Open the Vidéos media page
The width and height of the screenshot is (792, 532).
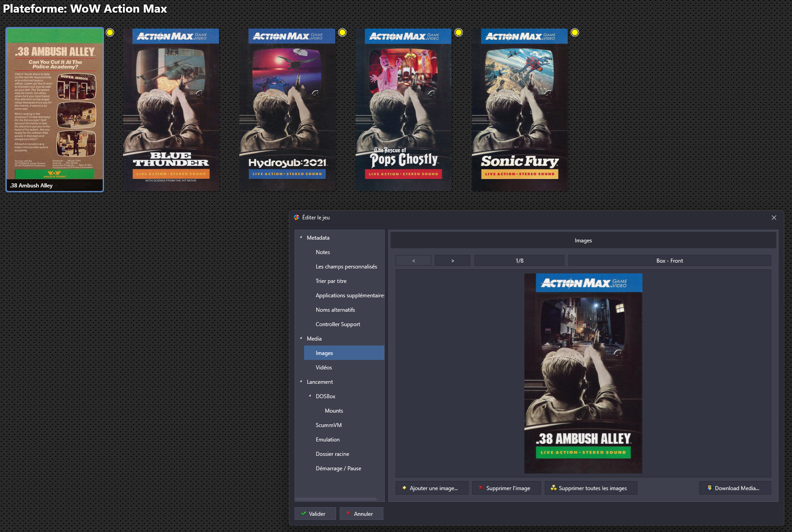tap(323, 368)
